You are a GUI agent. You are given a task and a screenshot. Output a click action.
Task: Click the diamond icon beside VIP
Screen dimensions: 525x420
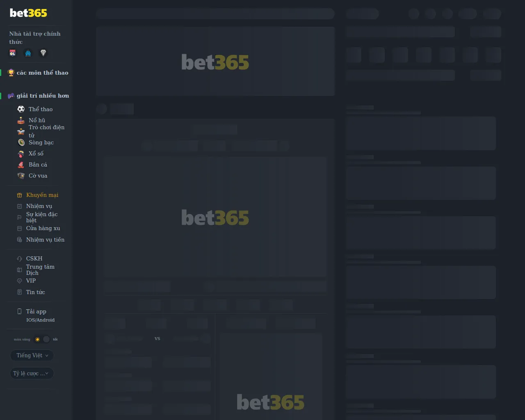[19, 281]
